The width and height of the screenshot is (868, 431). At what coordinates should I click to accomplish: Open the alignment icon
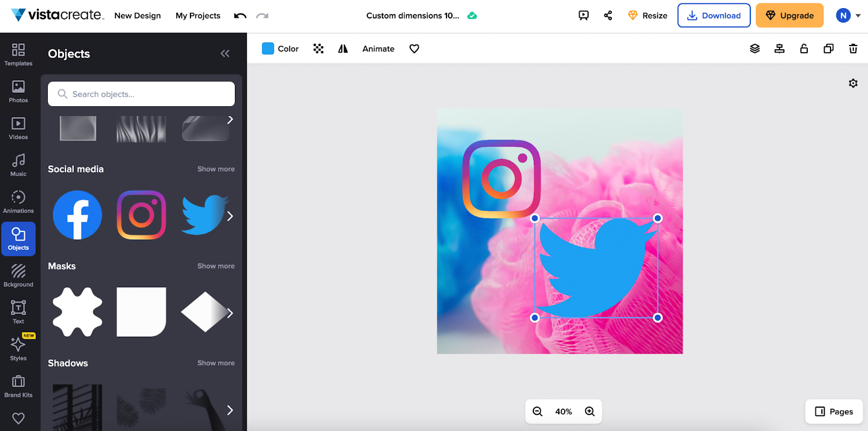pos(780,49)
